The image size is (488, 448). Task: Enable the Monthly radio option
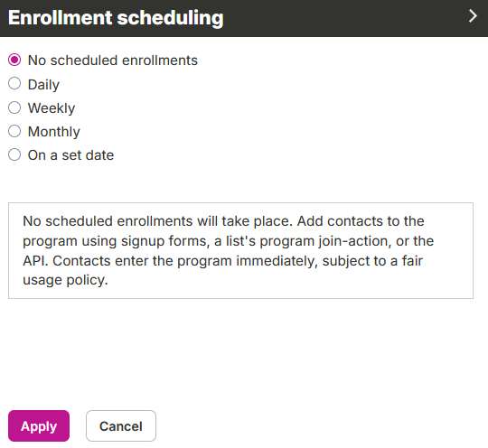[14, 131]
